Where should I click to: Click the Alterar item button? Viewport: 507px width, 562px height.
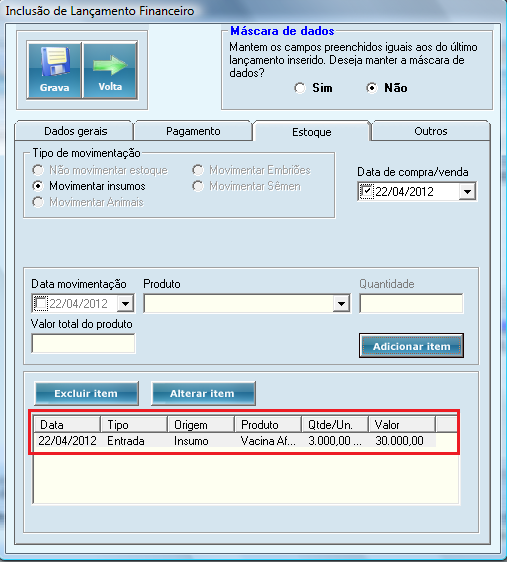(x=203, y=393)
